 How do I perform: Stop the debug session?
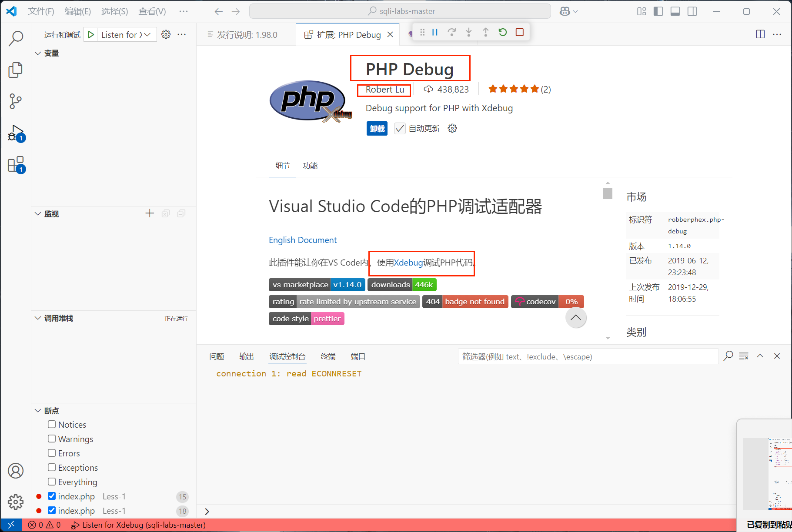(520, 32)
